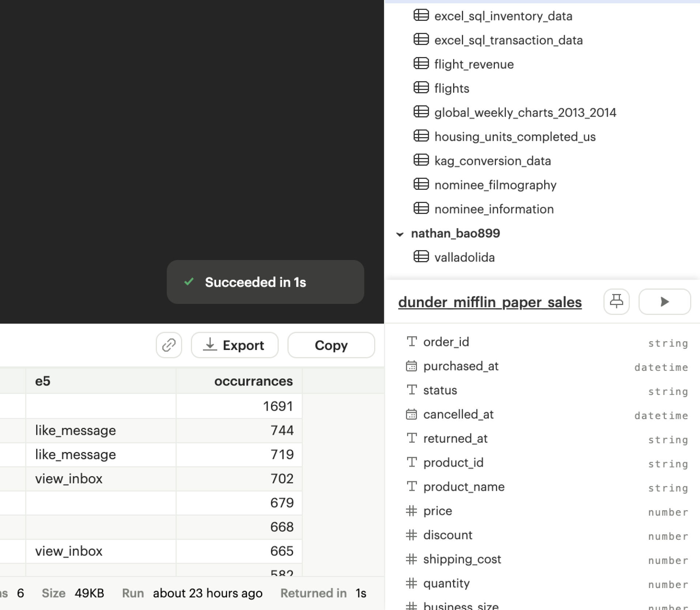Screen dimensions: 700x610
Task: Click the table icon beside kag_conversion_data
Action: pos(421,160)
